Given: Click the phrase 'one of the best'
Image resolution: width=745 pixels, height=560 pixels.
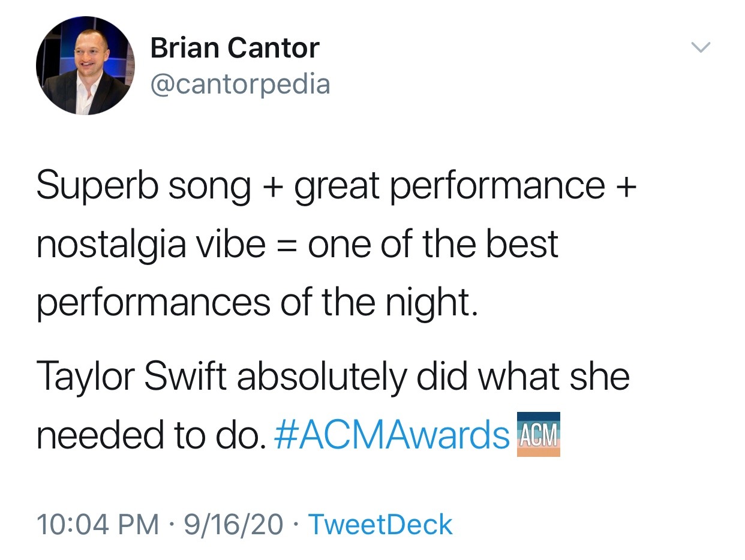Looking at the screenshot, I should [433, 244].
